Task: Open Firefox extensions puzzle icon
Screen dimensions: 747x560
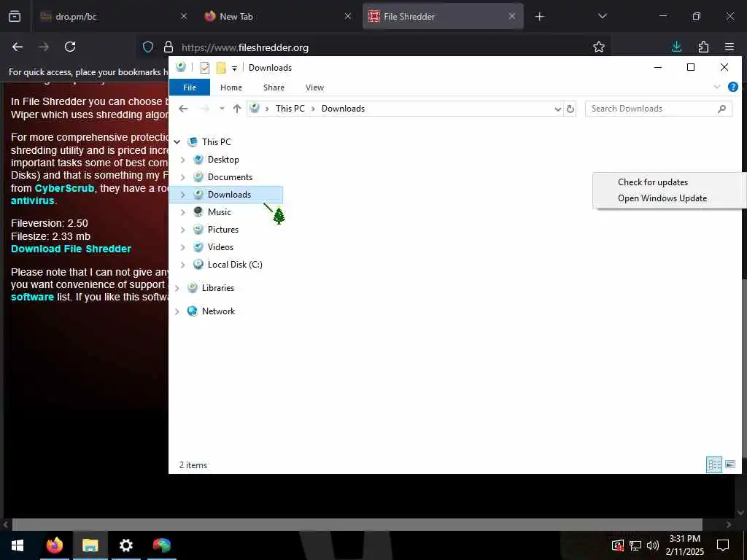Action: tap(703, 47)
